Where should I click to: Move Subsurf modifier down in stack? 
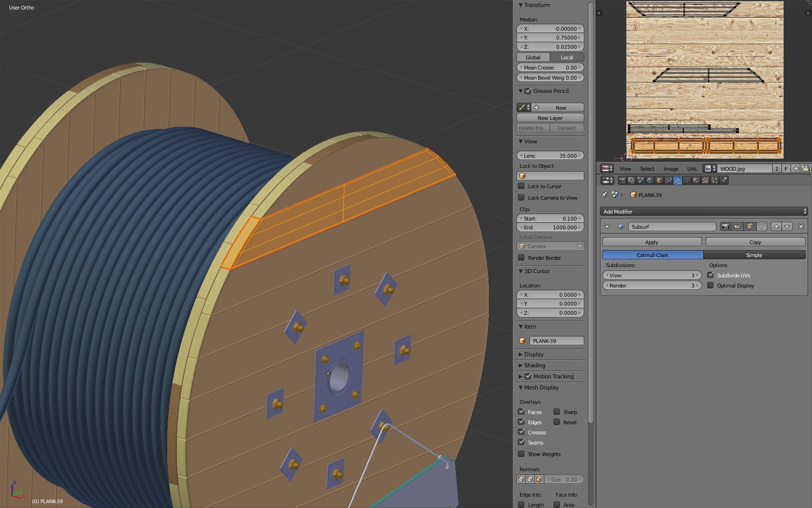[x=787, y=227]
